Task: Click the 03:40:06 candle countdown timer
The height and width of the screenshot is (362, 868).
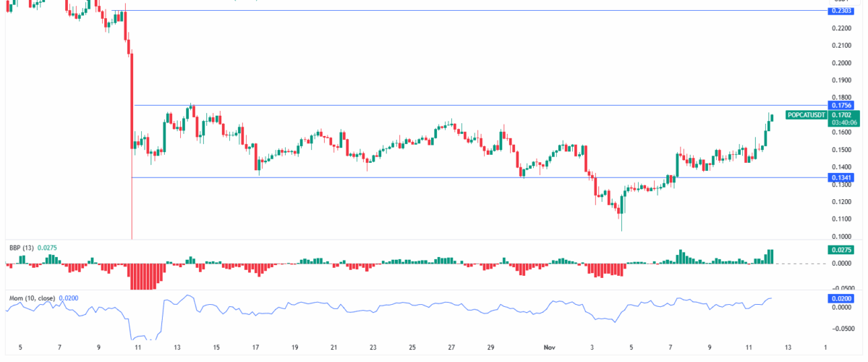Action: 841,123
